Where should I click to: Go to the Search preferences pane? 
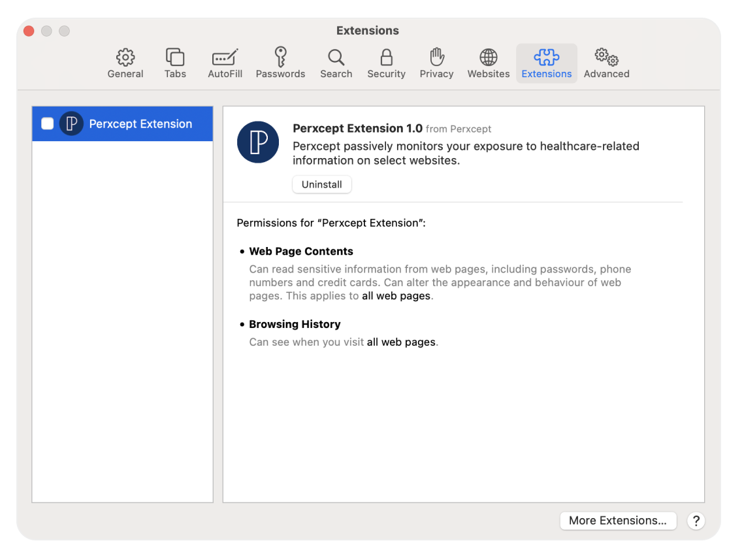point(336,63)
